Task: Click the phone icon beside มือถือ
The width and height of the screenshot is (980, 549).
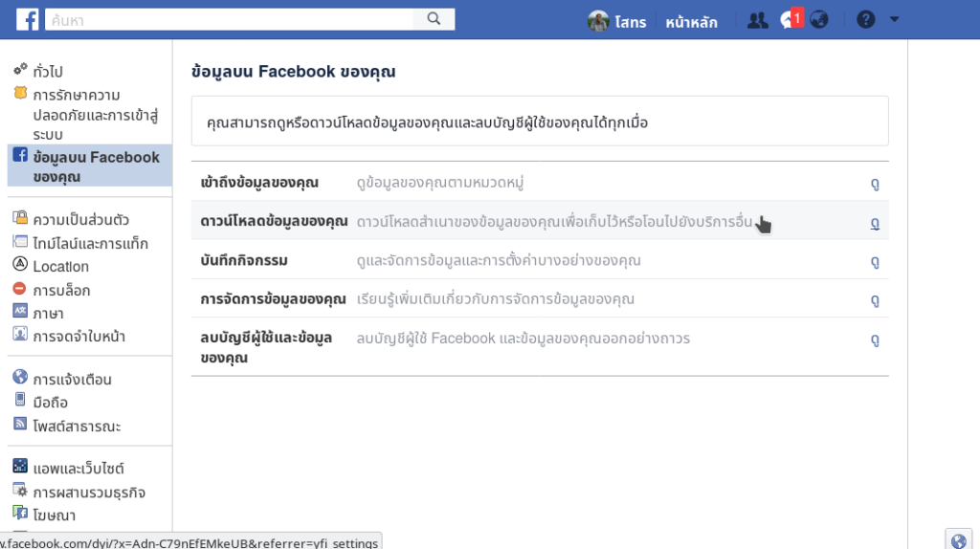Action: tap(20, 400)
